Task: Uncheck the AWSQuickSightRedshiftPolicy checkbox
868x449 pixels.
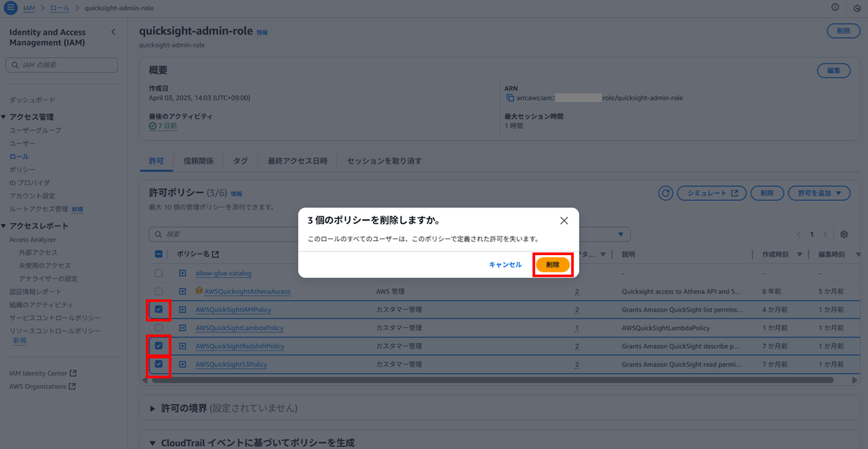Action: coord(159,346)
